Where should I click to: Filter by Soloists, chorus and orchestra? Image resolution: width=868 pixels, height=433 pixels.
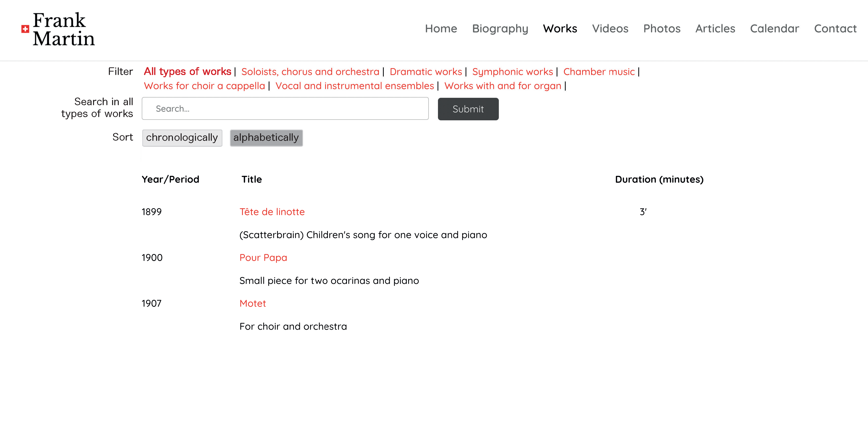pyautogui.click(x=310, y=72)
